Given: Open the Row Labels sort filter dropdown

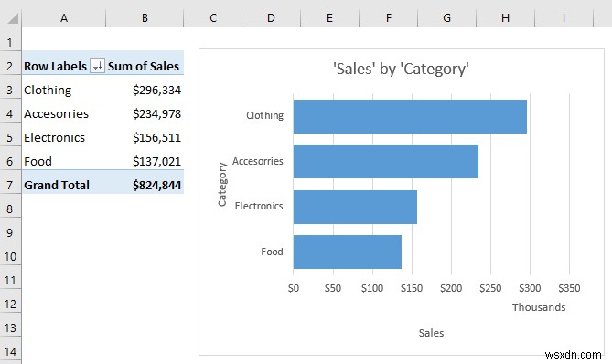Looking at the screenshot, I should 98,66.
